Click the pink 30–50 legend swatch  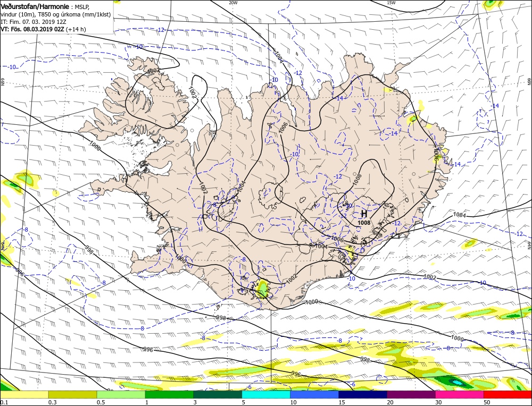click(460, 394)
